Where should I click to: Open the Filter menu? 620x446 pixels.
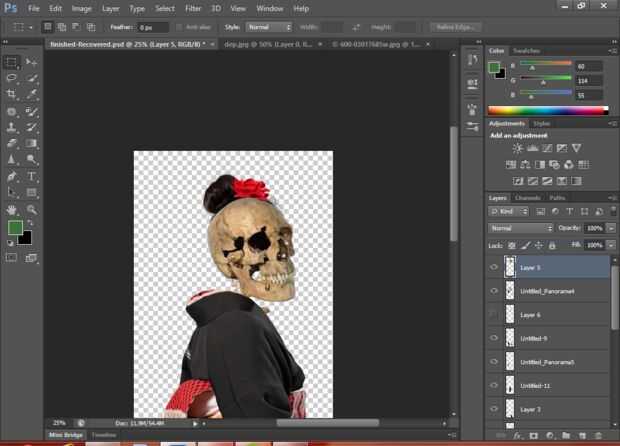(x=193, y=8)
